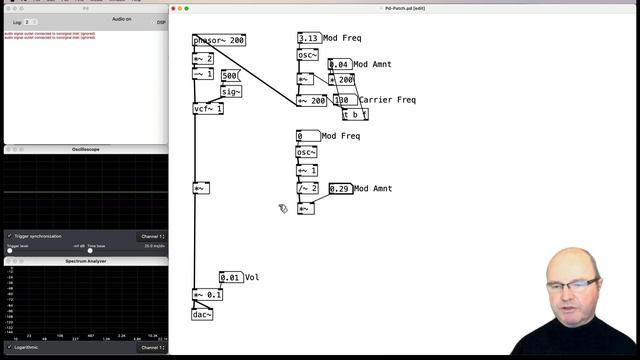Viewport: 640px width, 360px height.
Task: Select the -~ 1 object
Action: click(x=203, y=74)
